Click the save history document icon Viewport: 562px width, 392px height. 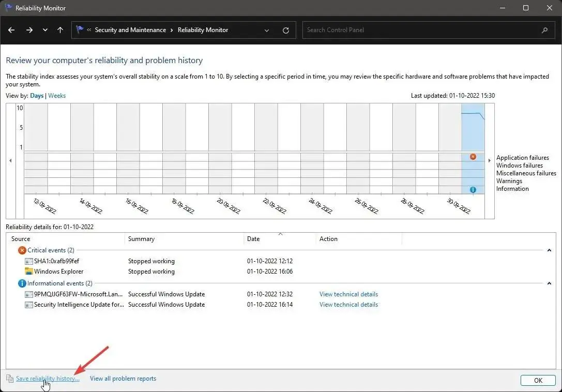(x=10, y=379)
